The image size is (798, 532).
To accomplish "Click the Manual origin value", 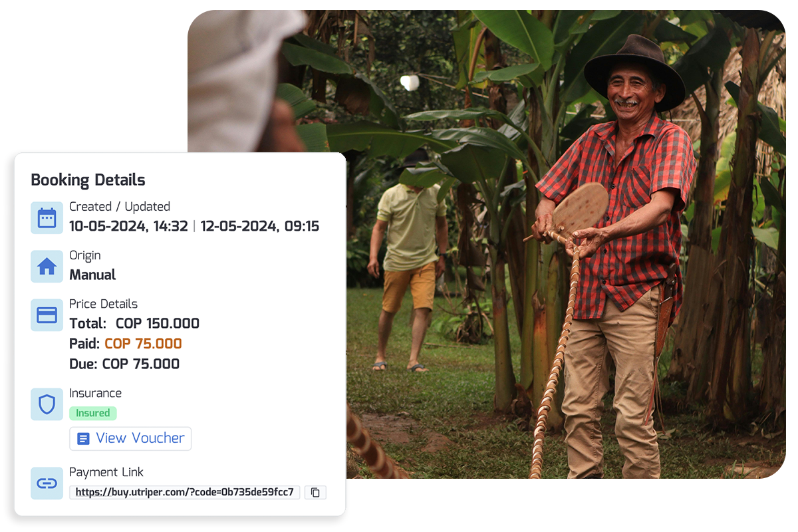I will click(92, 275).
